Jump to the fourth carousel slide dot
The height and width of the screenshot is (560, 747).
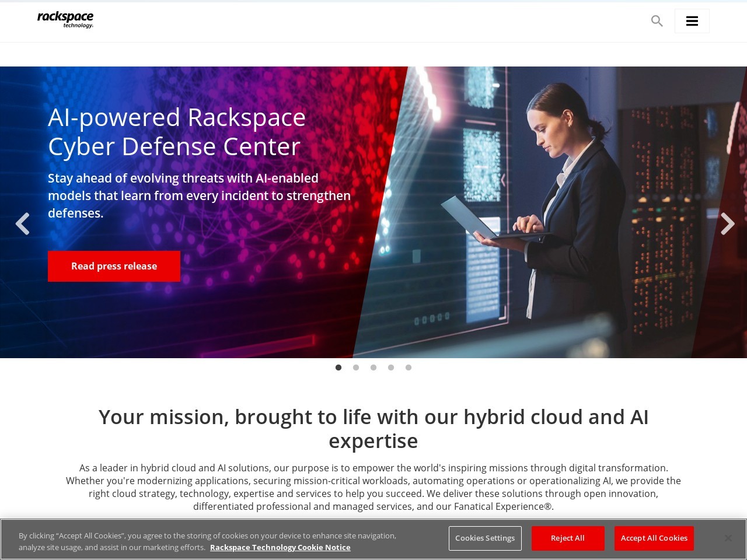pos(391,367)
